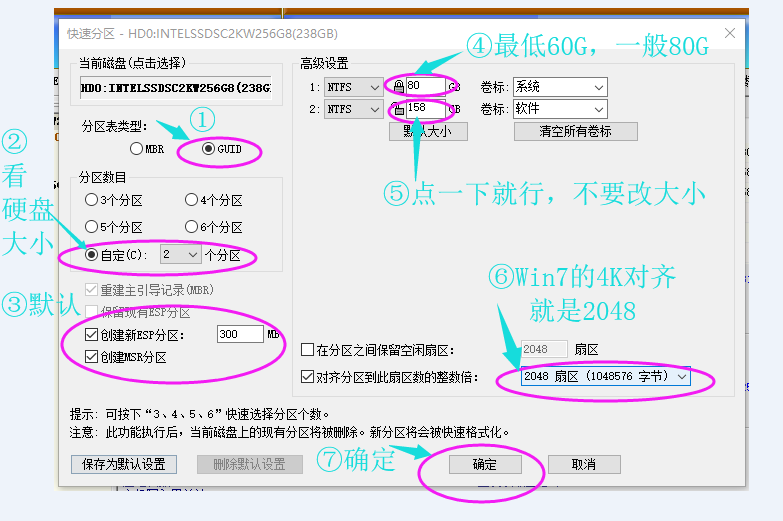Choose the 6个分区 option
Image resolution: width=783 pixels, height=521 pixels.
pyautogui.click(x=191, y=227)
